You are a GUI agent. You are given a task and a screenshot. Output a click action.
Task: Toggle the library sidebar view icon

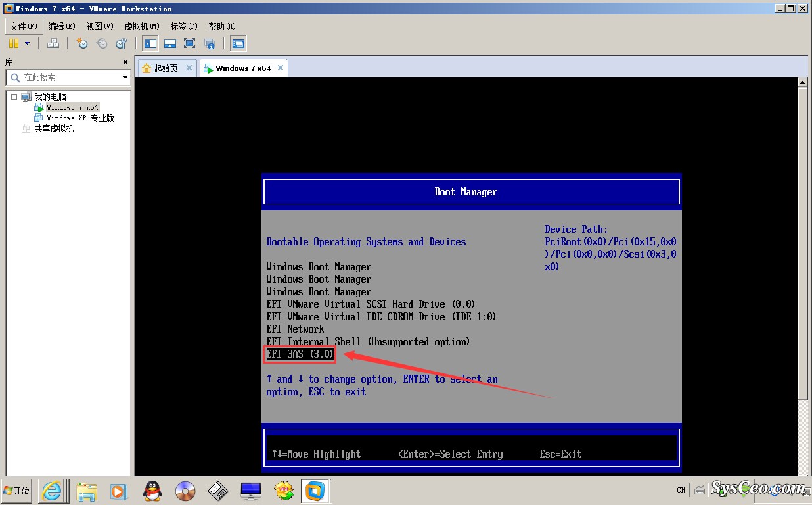(150, 43)
